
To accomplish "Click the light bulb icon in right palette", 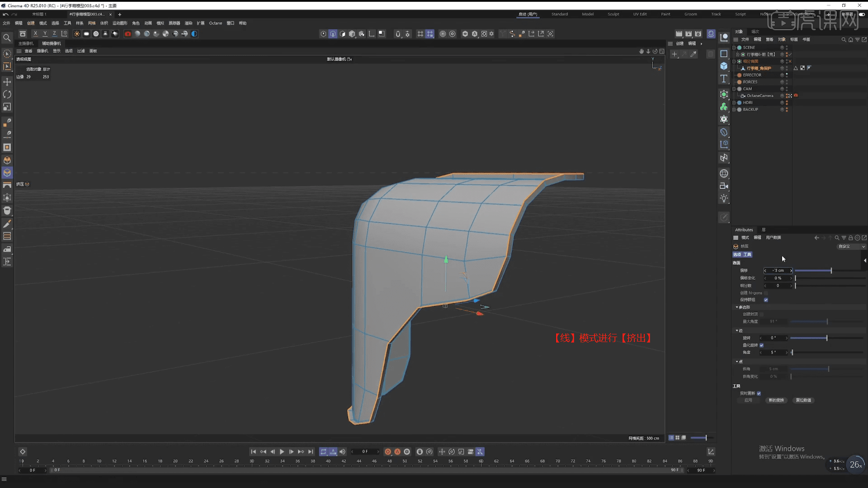I will tap(724, 198).
